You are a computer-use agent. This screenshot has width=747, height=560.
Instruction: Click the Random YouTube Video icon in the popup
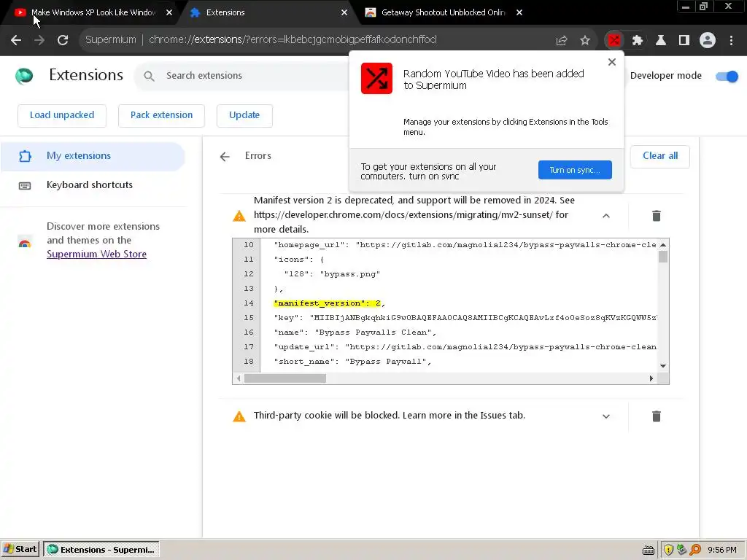coord(376,78)
